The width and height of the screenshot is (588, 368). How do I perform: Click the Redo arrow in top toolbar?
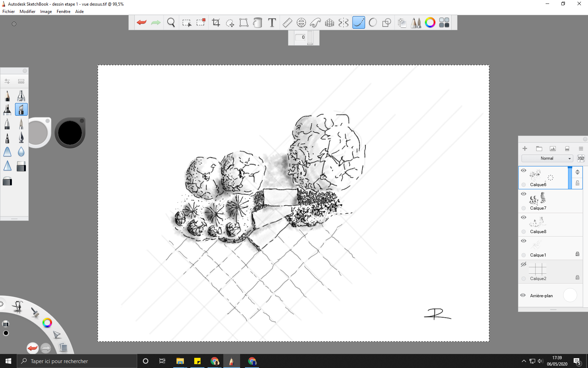(x=156, y=22)
